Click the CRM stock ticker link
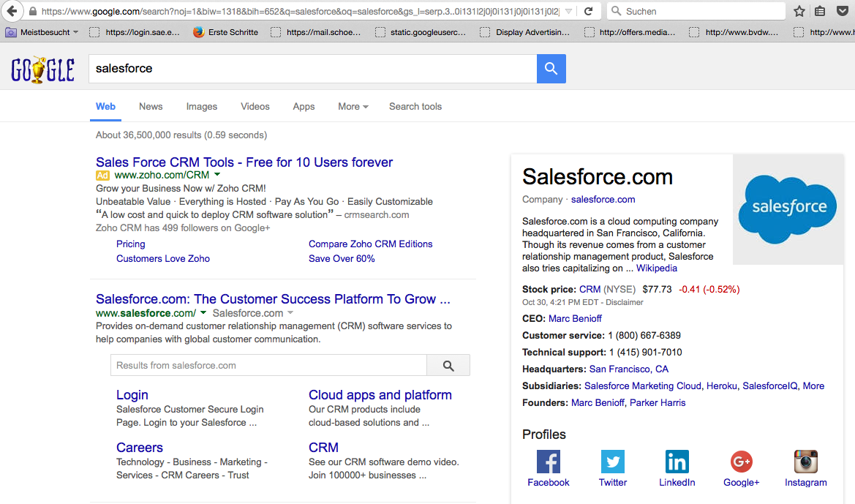855x504 pixels. coord(590,289)
